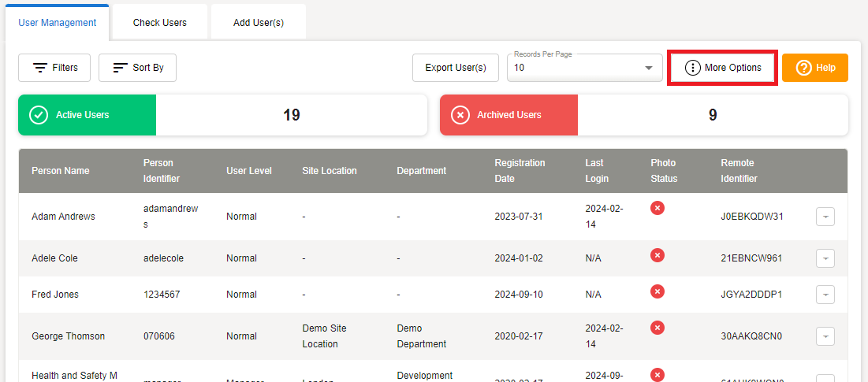The image size is (868, 382).
Task: Click Adele Cole's red photo status icon
Action: point(658,255)
